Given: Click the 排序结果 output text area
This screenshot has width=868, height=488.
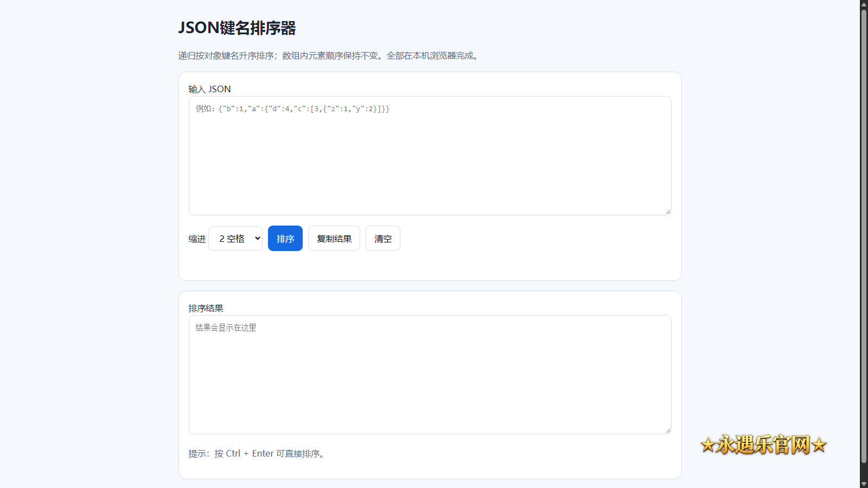Looking at the screenshot, I should [430, 375].
